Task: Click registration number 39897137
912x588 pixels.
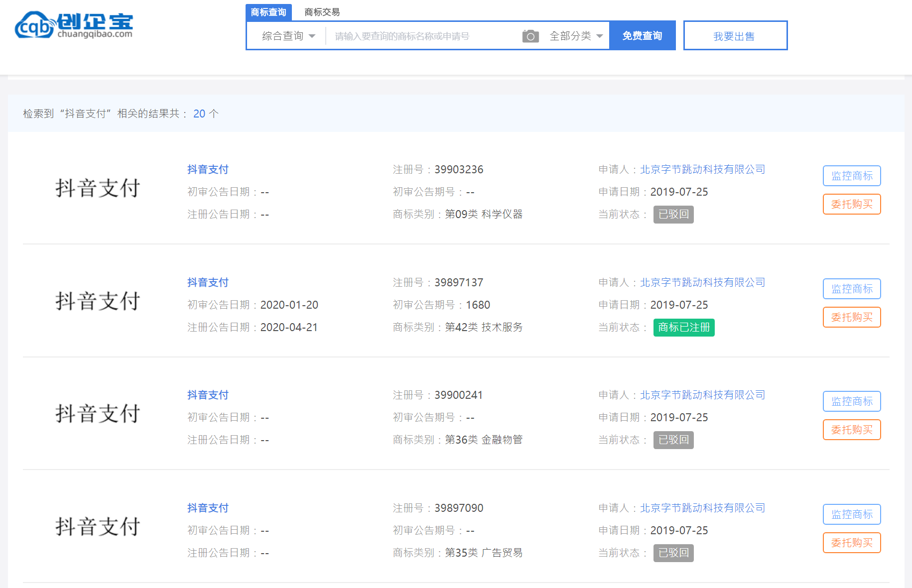Action: (x=459, y=282)
